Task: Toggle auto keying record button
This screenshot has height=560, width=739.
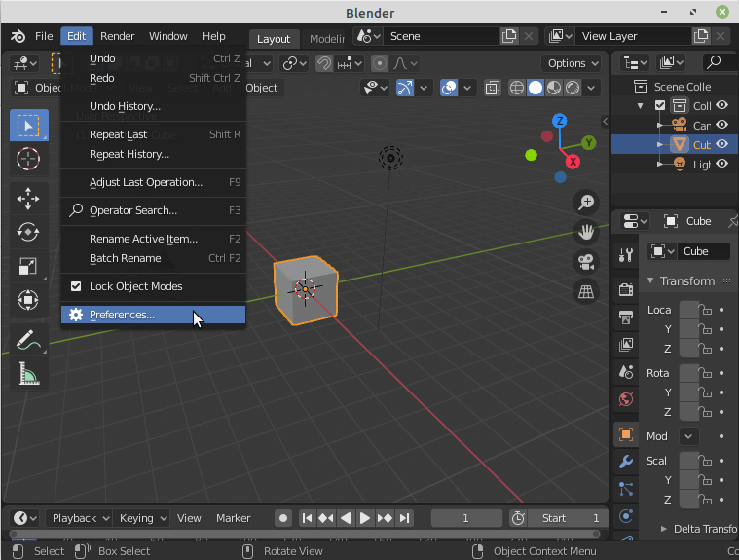Action: click(x=283, y=518)
